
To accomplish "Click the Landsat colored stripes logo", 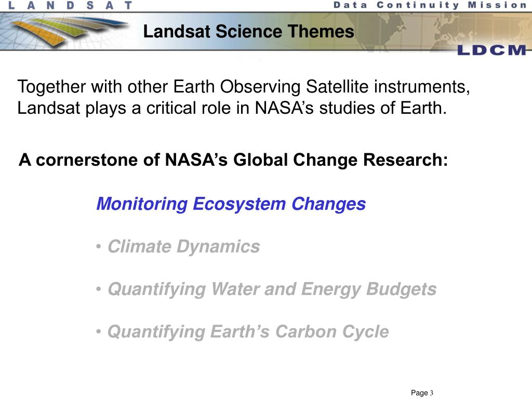I will pos(68,31).
